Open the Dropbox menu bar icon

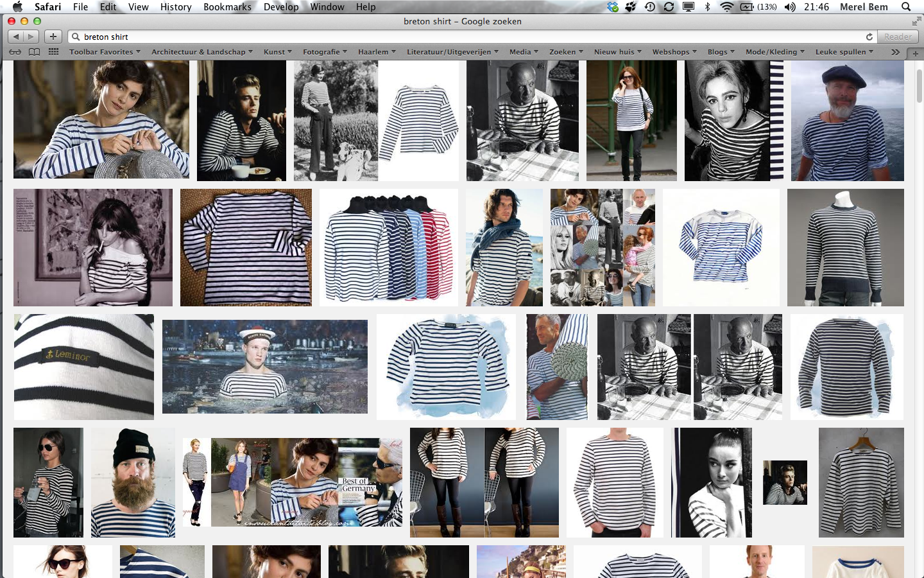pyautogui.click(x=613, y=7)
